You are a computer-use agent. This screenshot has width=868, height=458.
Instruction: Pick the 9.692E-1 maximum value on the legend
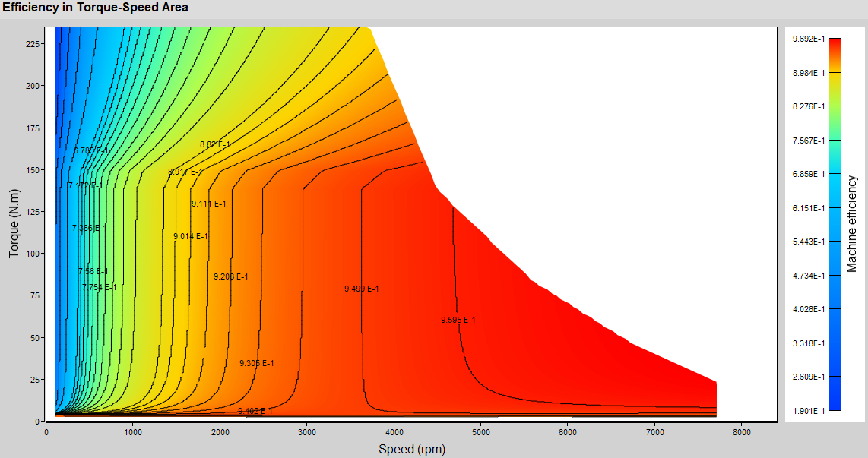pyautogui.click(x=809, y=39)
